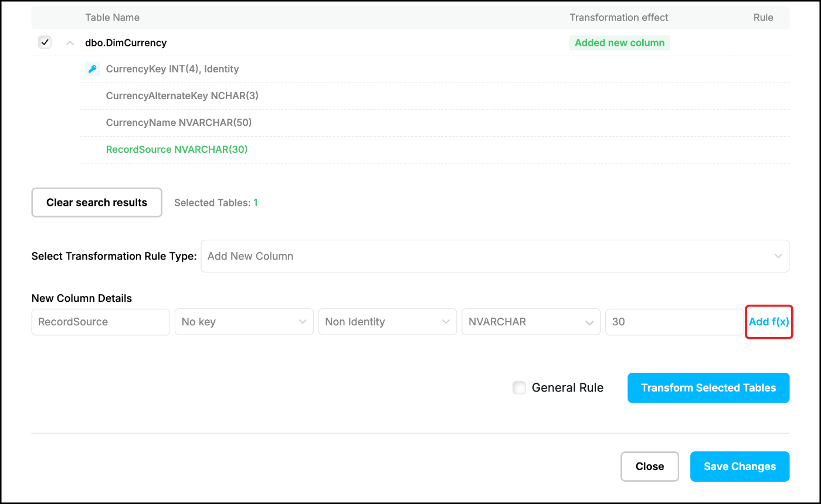Click the Selected Tables count text
The height and width of the screenshot is (504, 821).
pyautogui.click(x=216, y=203)
